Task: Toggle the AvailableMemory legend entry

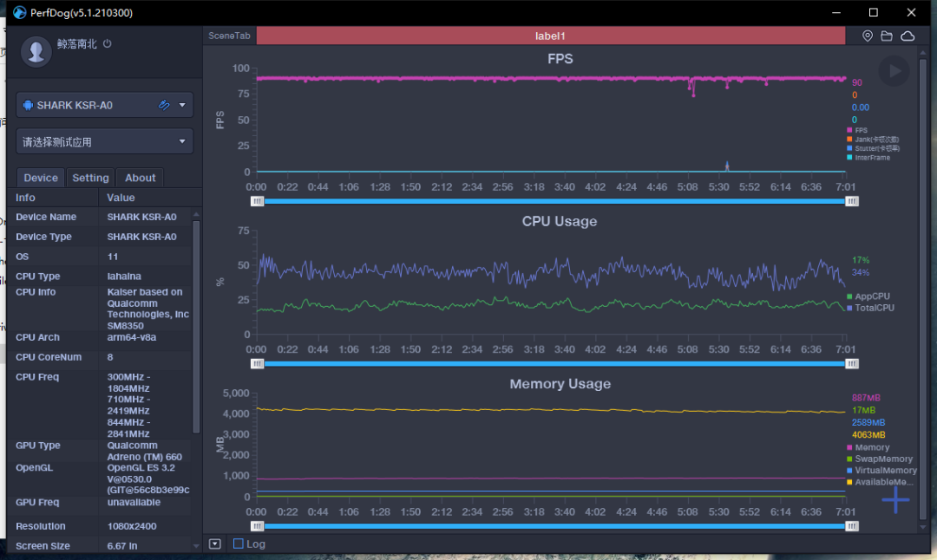Action: tap(881, 482)
